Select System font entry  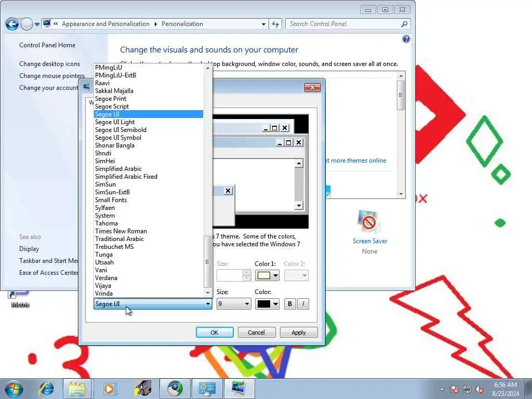pyautogui.click(x=149, y=216)
